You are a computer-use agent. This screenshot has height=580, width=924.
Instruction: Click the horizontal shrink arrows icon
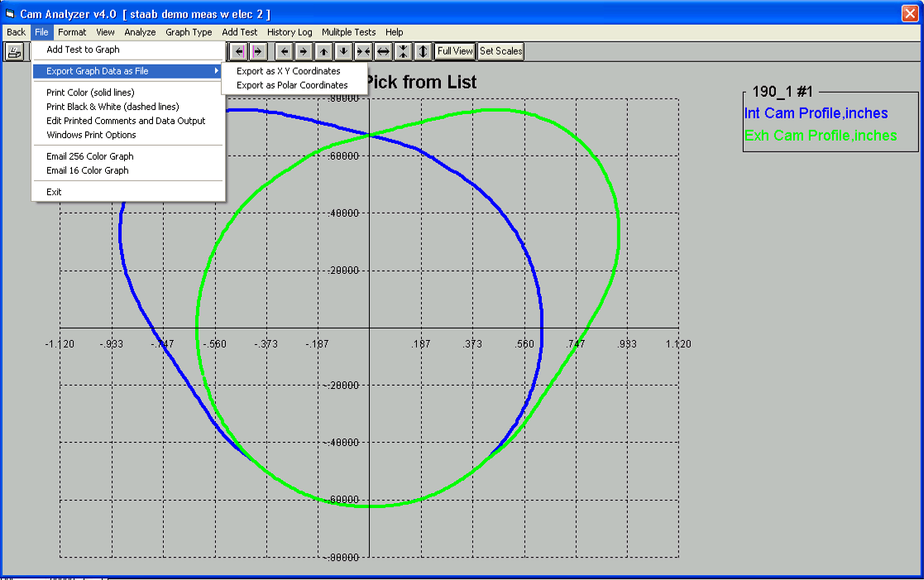364,51
